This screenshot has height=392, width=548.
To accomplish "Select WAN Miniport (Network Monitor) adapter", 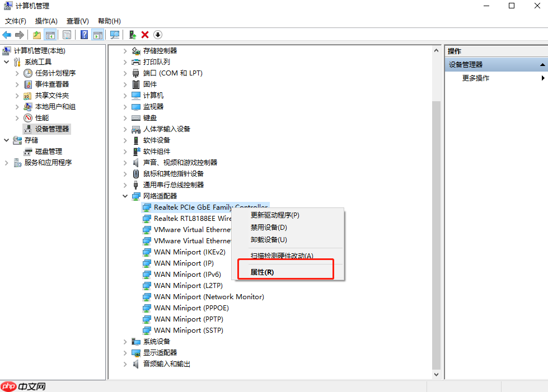I will click(209, 297).
